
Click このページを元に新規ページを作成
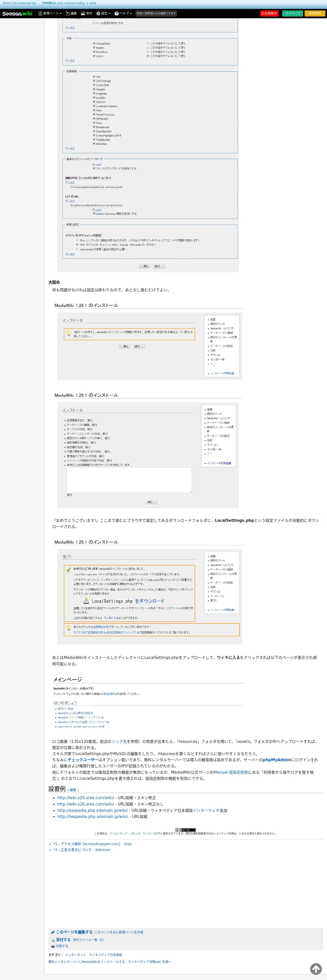(119, 932)
